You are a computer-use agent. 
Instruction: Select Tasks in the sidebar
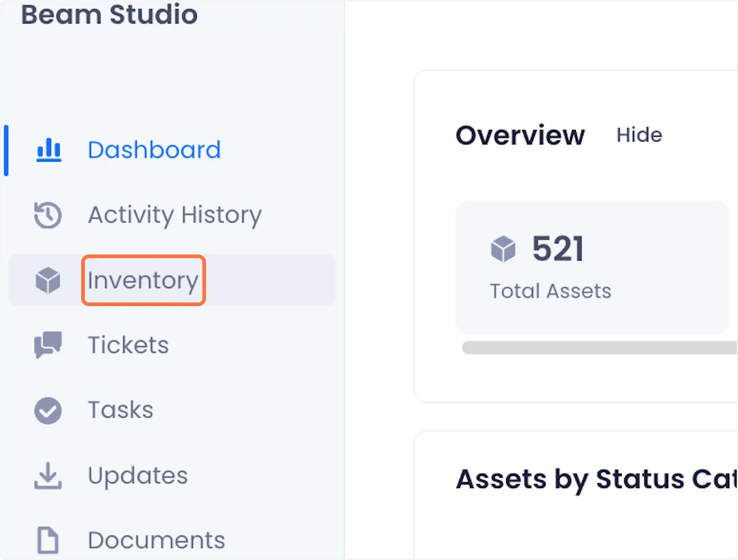121,411
